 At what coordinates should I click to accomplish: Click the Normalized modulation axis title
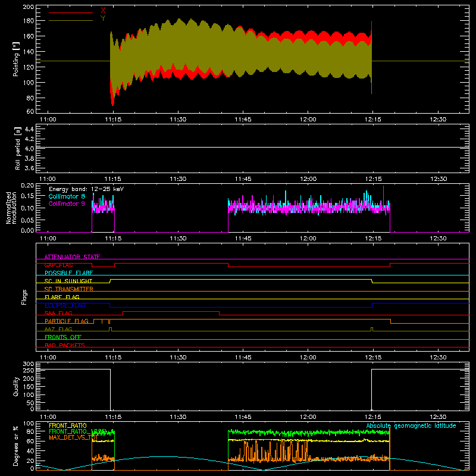(11, 208)
